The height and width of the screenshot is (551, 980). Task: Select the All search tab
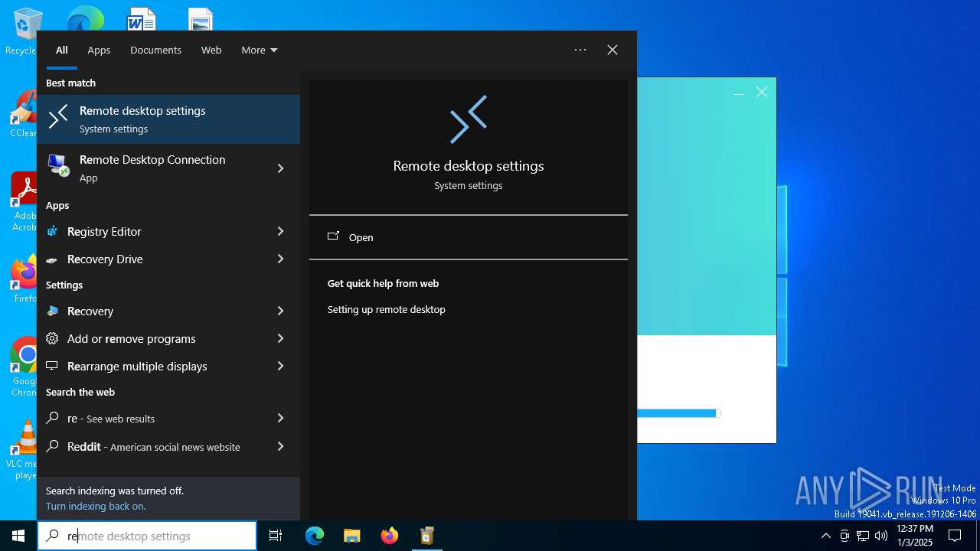tap(62, 50)
